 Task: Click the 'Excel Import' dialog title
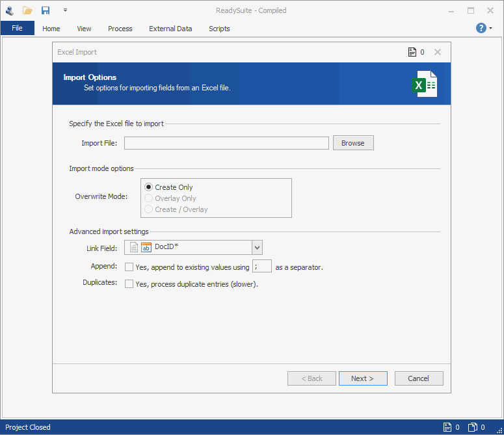(x=77, y=52)
